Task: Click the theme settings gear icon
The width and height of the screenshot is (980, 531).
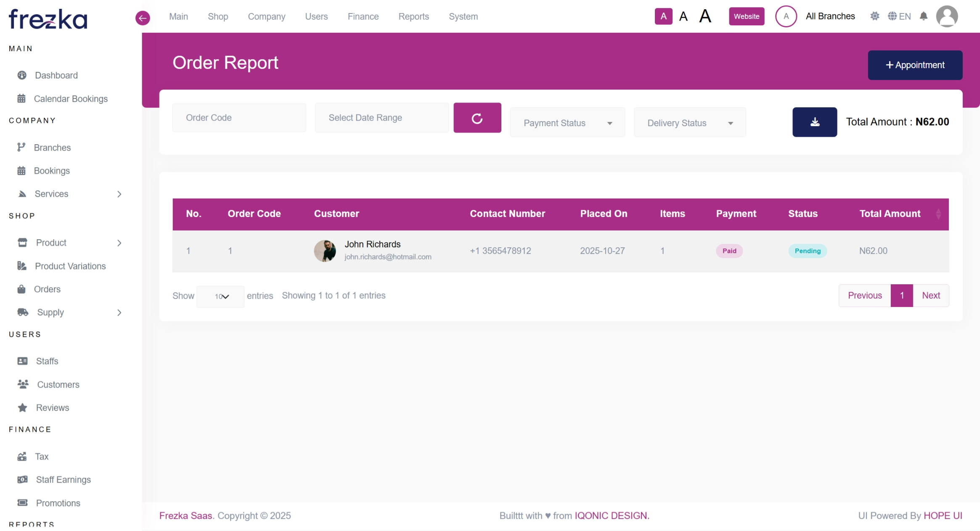Action: tap(874, 16)
